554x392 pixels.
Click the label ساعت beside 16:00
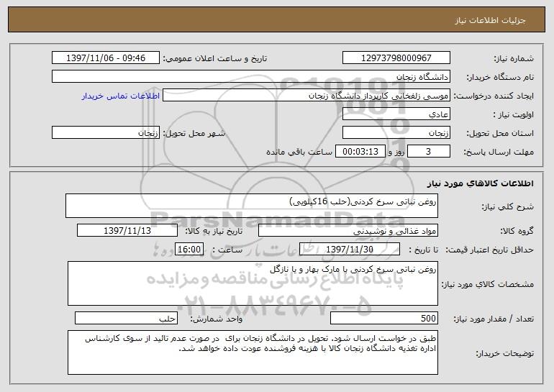pyautogui.click(x=227, y=250)
